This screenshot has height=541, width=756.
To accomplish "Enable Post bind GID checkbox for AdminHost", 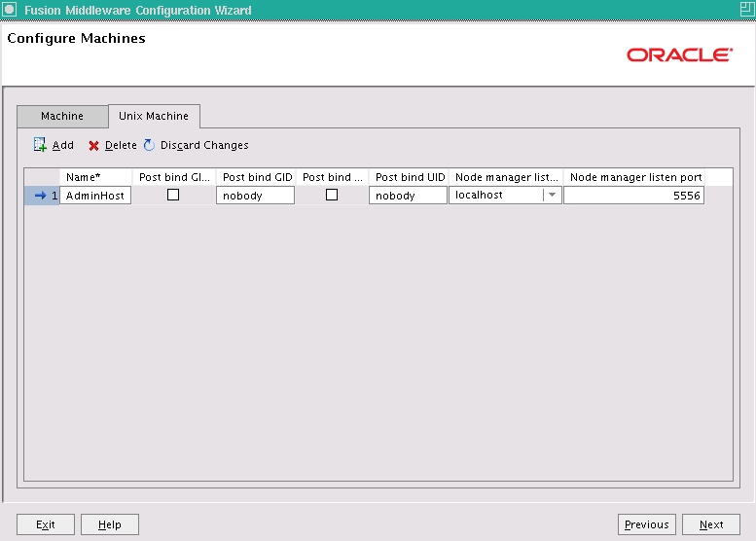I will click(x=173, y=195).
